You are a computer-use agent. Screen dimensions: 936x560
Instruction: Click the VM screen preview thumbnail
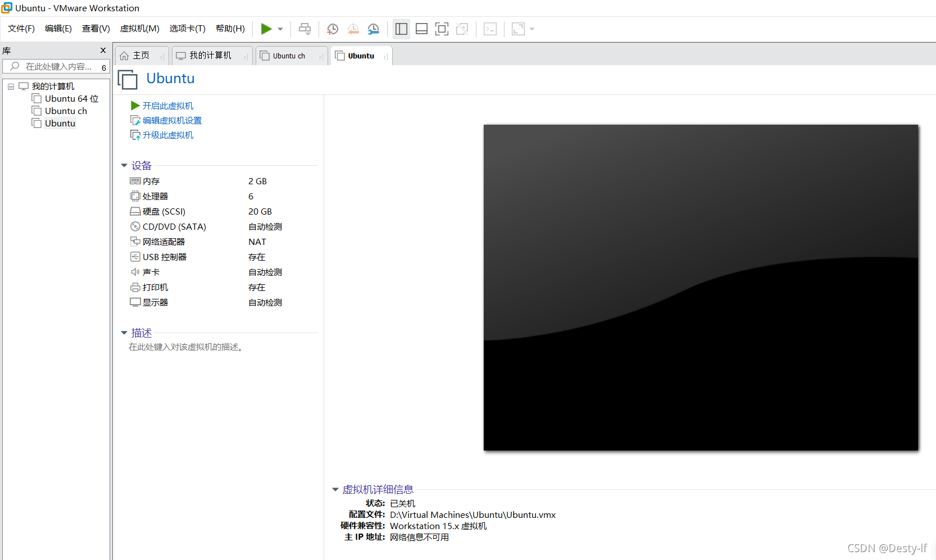[x=701, y=288]
